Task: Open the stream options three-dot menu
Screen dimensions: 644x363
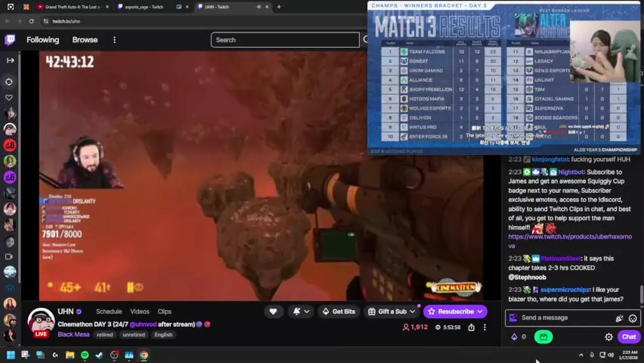Action: click(x=485, y=327)
